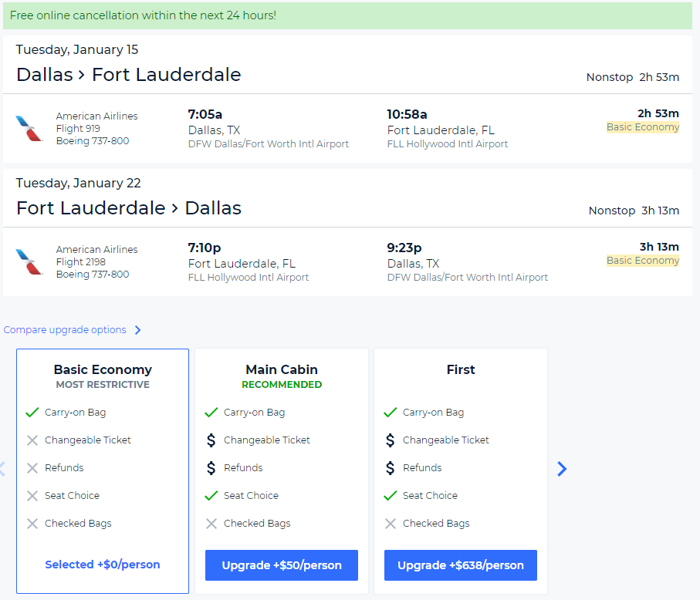Click the American Airlines logo for Flight 919
The height and width of the screenshot is (600, 700).
click(29, 129)
